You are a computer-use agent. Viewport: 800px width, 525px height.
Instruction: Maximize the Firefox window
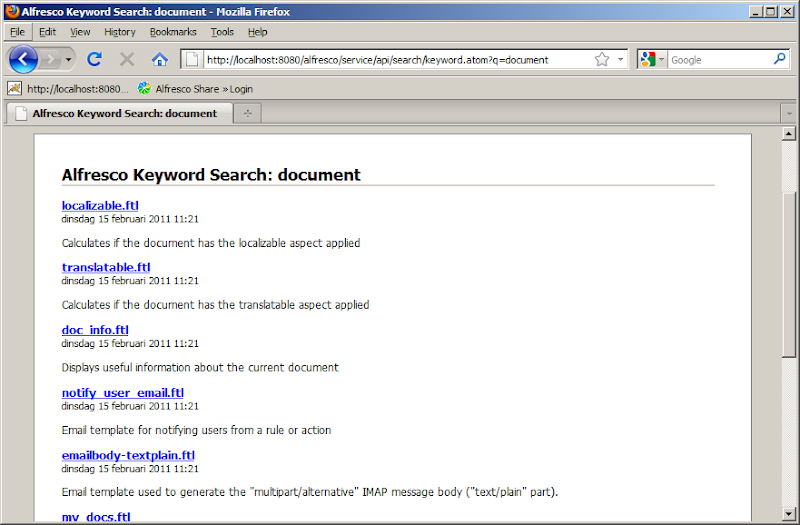[x=771, y=11]
